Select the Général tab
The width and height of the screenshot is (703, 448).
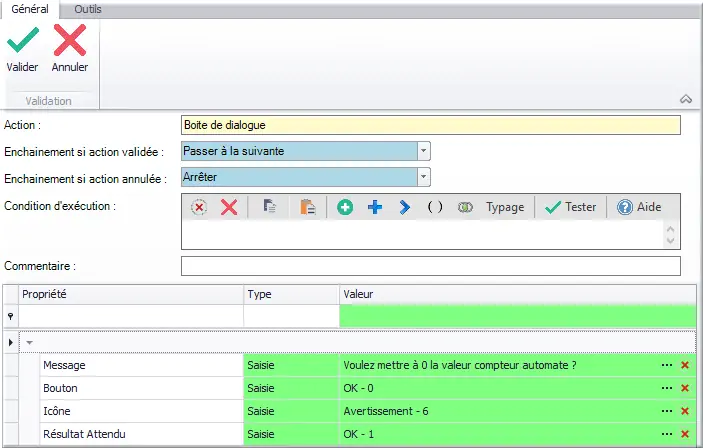(30, 9)
